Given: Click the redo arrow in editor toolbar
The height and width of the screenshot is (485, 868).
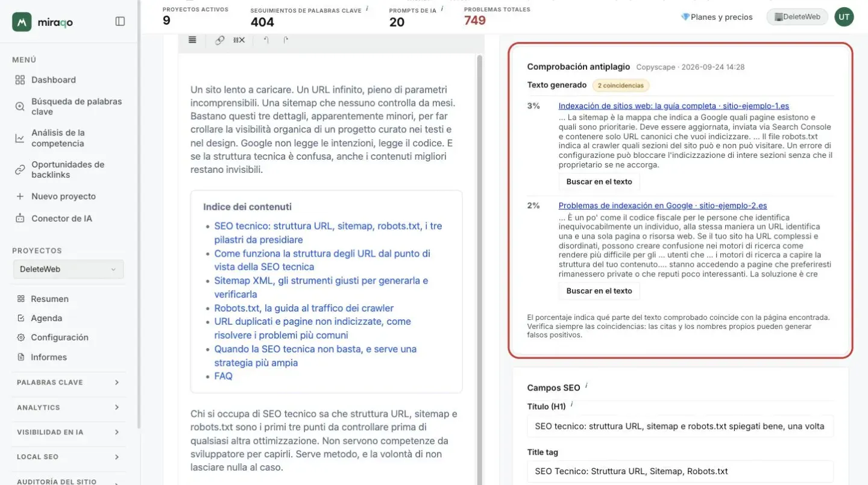Looking at the screenshot, I should coord(286,40).
